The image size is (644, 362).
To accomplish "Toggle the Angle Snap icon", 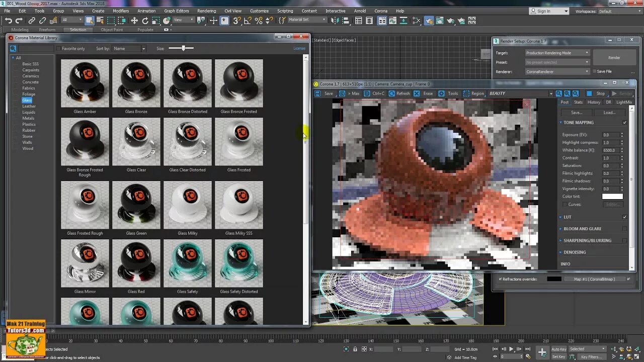I will [248, 21].
